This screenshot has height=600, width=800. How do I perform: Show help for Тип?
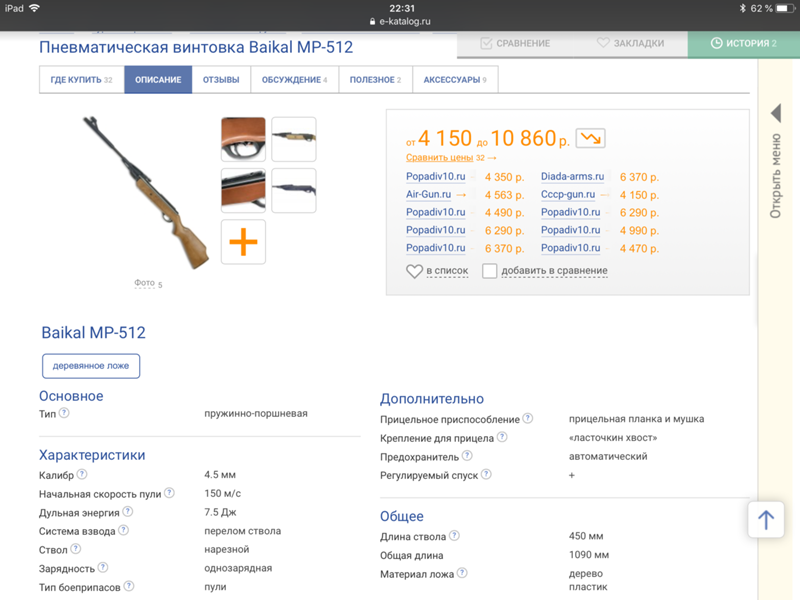[x=64, y=413]
